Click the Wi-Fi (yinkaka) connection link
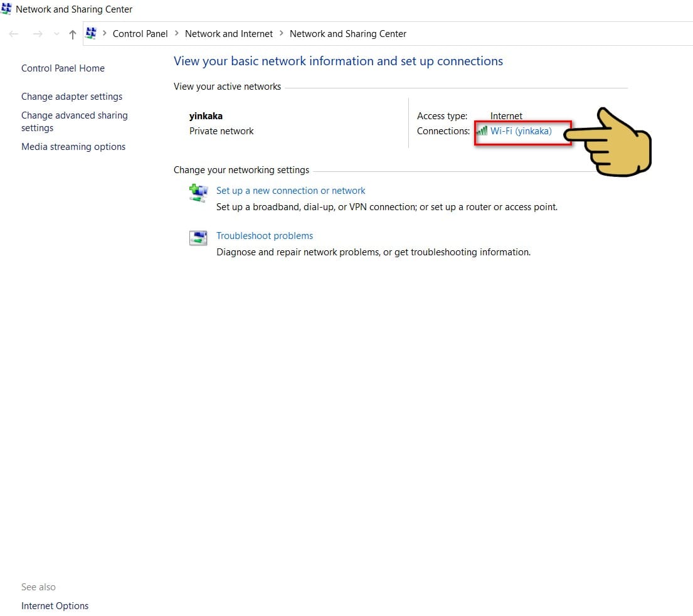 click(x=521, y=131)
